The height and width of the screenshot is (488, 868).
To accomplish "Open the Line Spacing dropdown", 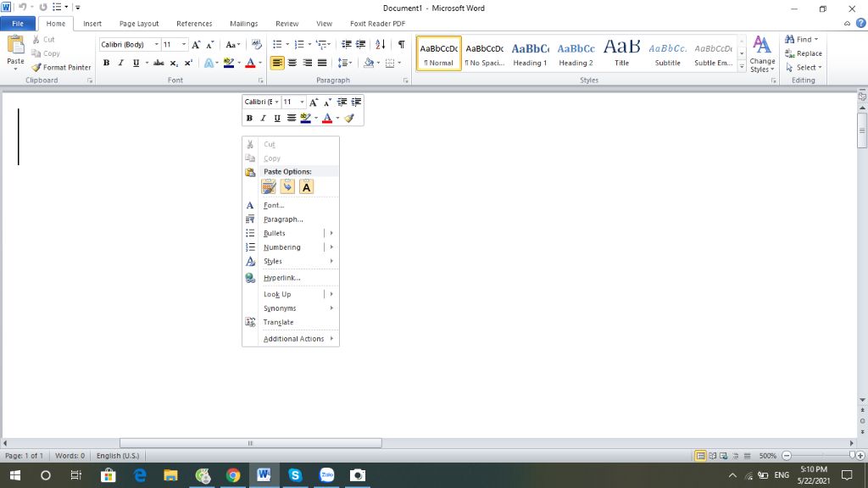I will tap(346, 63).
